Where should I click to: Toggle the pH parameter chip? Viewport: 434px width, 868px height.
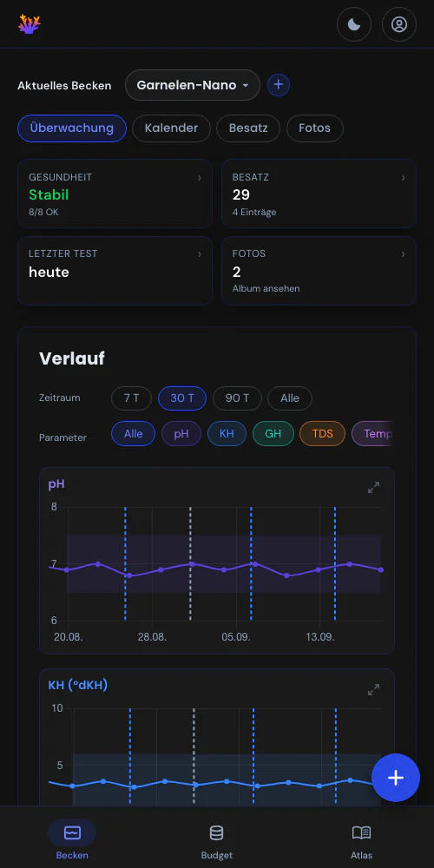click(x=181, y=433)
